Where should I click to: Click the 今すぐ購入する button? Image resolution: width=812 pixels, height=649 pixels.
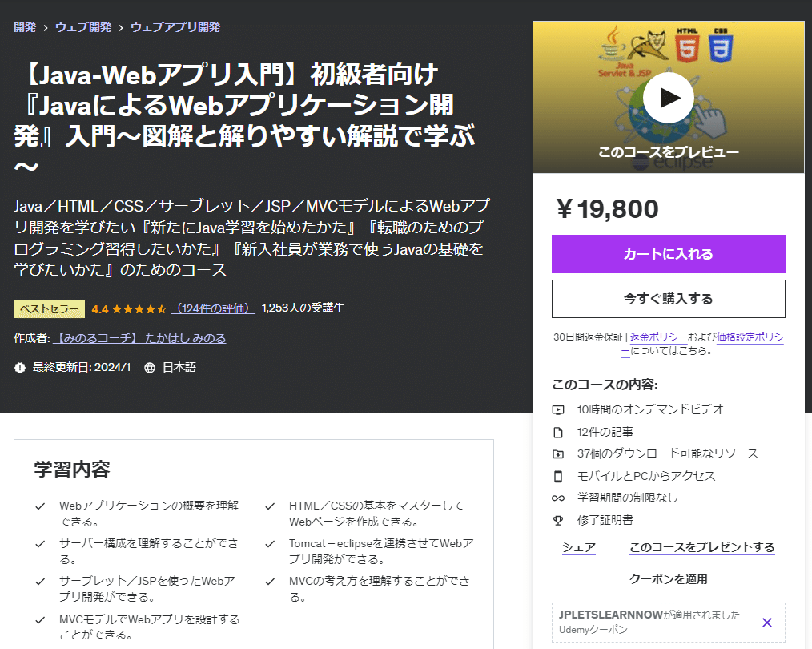668,299
